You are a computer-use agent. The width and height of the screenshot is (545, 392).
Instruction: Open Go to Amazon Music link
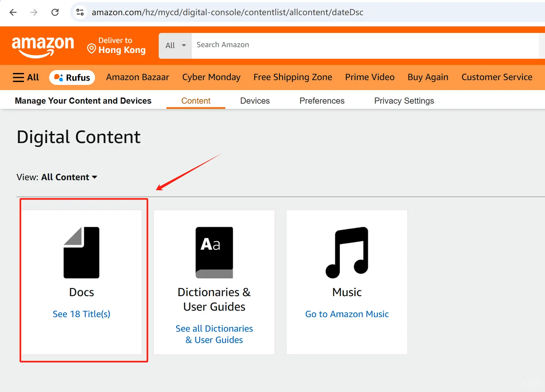pyautogui.click(x=347, y=314)
